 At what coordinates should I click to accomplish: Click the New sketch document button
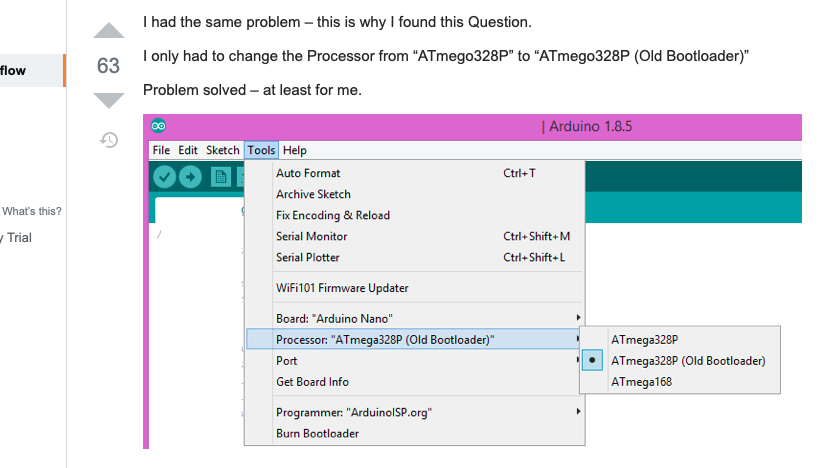pos(221,177)
